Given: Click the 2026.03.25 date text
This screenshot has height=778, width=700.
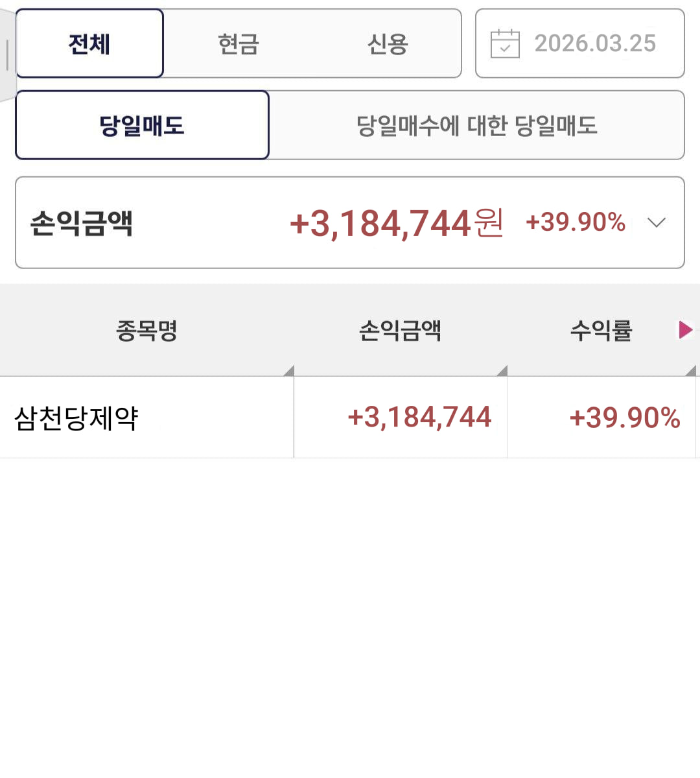Looking at the screenshot, I should coord(595,44).
